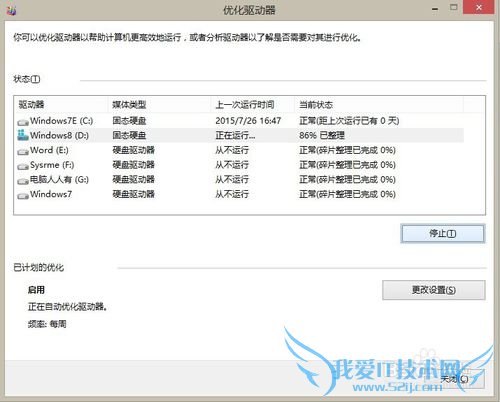Click the 正在运行... status for Windows8 (D:)
The image size is (500, 402).
235,135
